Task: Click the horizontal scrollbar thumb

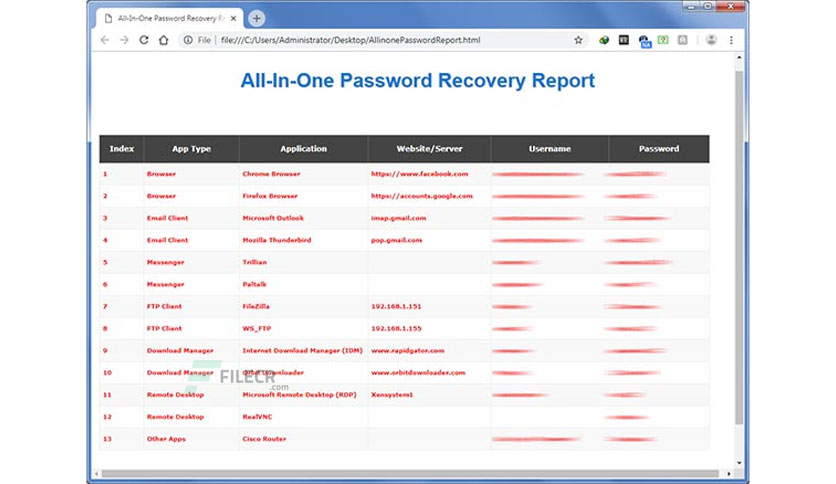Action: (410, 473)
